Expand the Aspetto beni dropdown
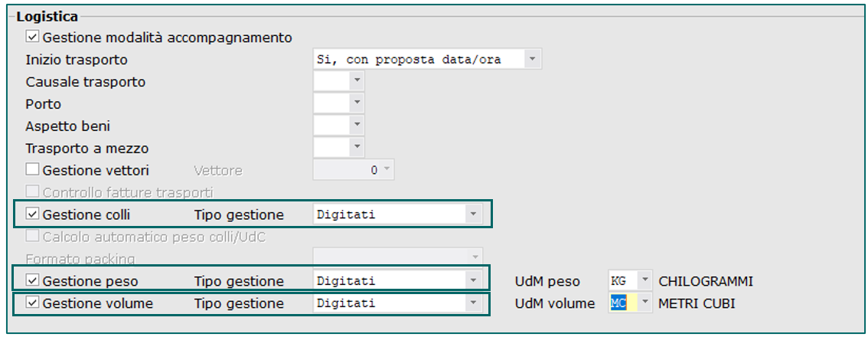Image resolution: width=868 pixels, height=337 pixels. 357,126
